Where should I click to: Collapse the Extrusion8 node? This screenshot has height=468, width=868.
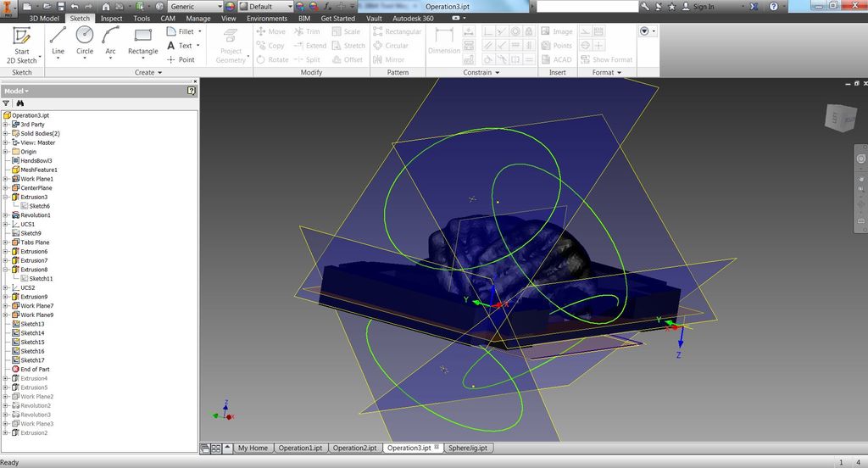pyautogui.click(x=6, y=270)
